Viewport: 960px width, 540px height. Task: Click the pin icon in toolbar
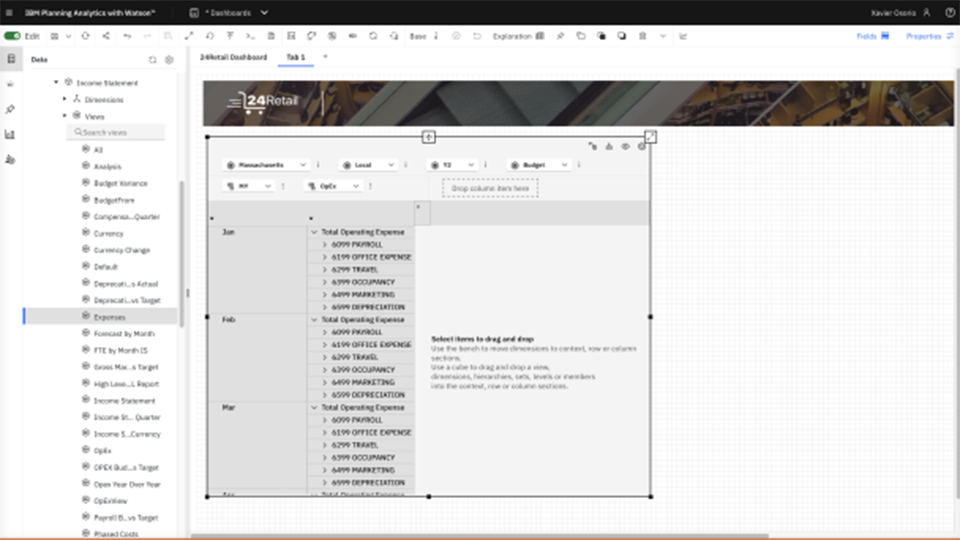point(560,36)
